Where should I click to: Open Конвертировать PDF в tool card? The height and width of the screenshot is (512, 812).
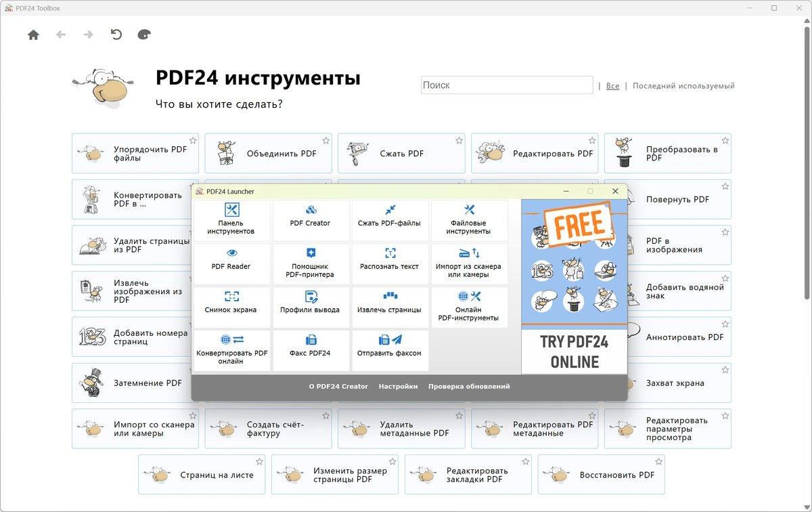[x=131, y=199]
